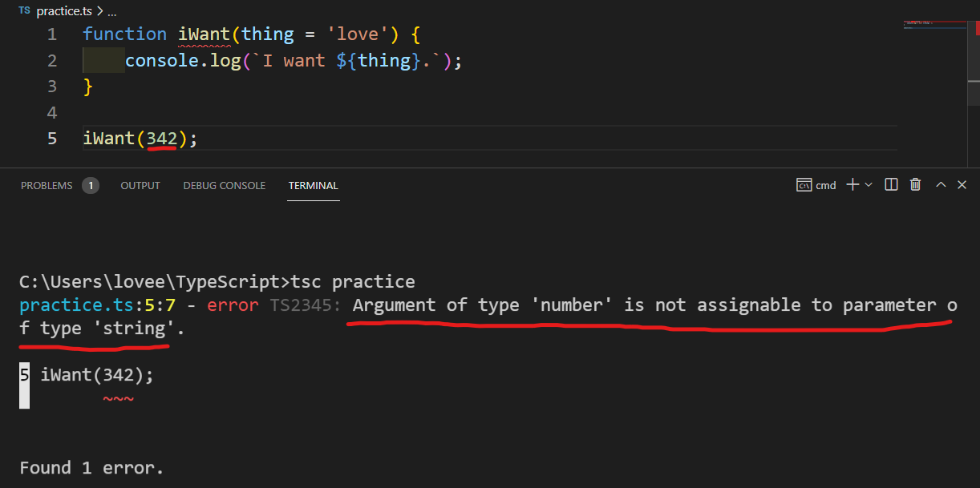The image size is (980, 488).
Task: Click the Problems count badge showing 1
Action: point(91,185)
